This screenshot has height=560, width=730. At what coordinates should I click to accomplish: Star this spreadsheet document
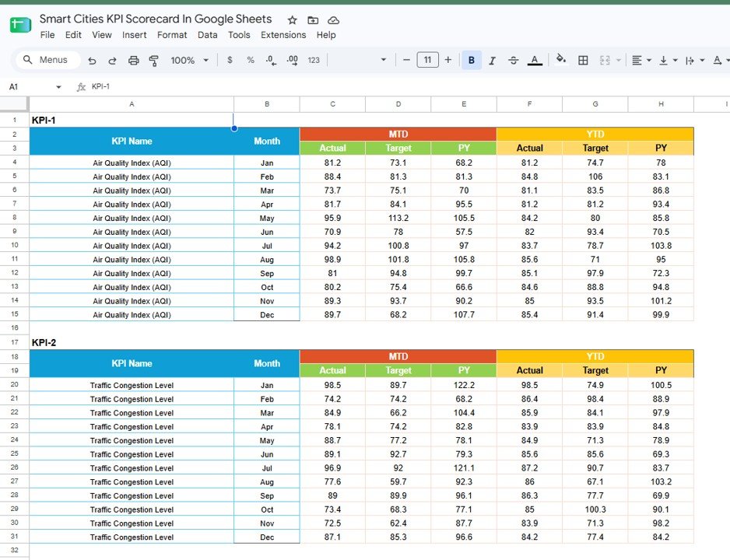click(292, 20)
